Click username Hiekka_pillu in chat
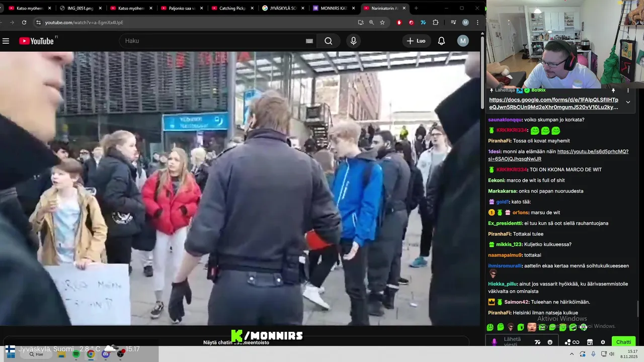This screenshot has width=644, height=362. pos(503,284)
